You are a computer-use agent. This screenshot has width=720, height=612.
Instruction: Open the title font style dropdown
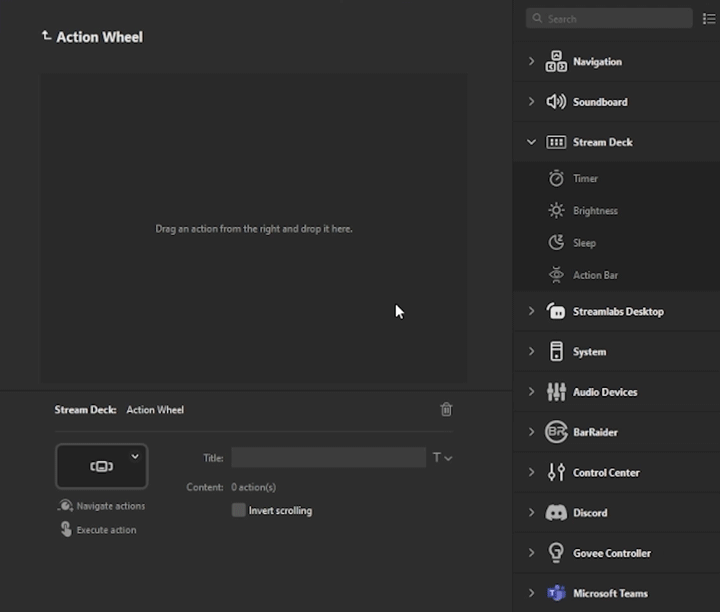click(443, 458)
